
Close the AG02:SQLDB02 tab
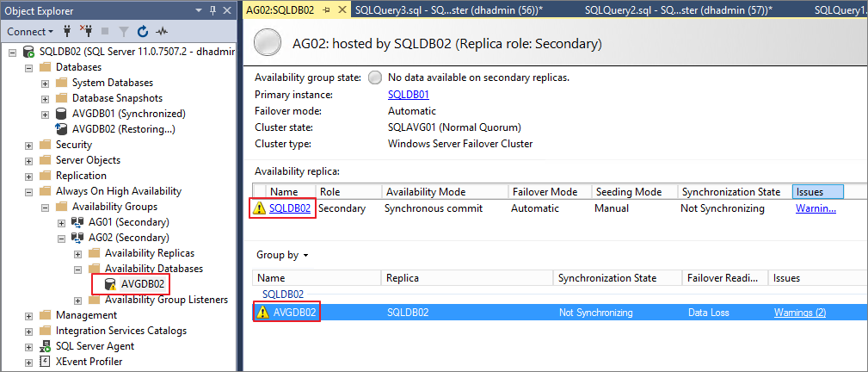342,10
